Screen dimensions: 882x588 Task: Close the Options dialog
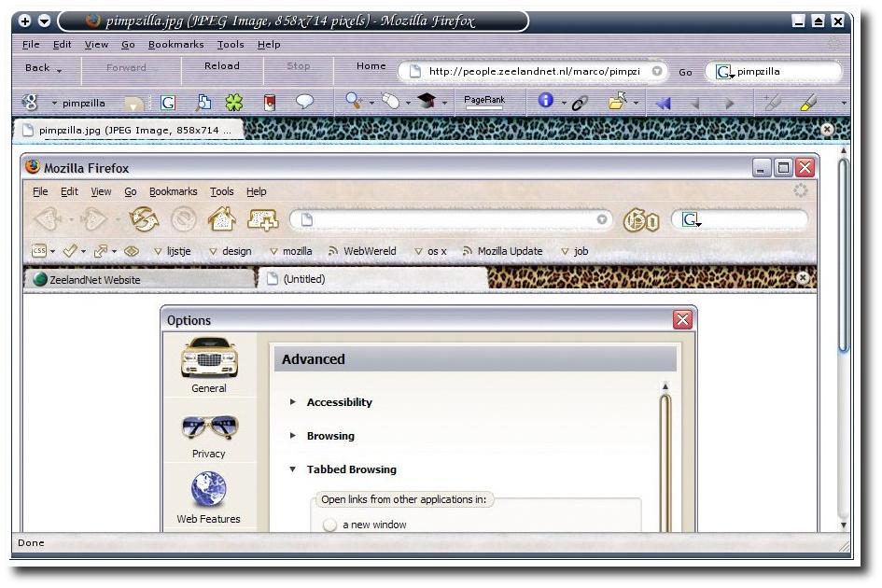click(683, 320)
